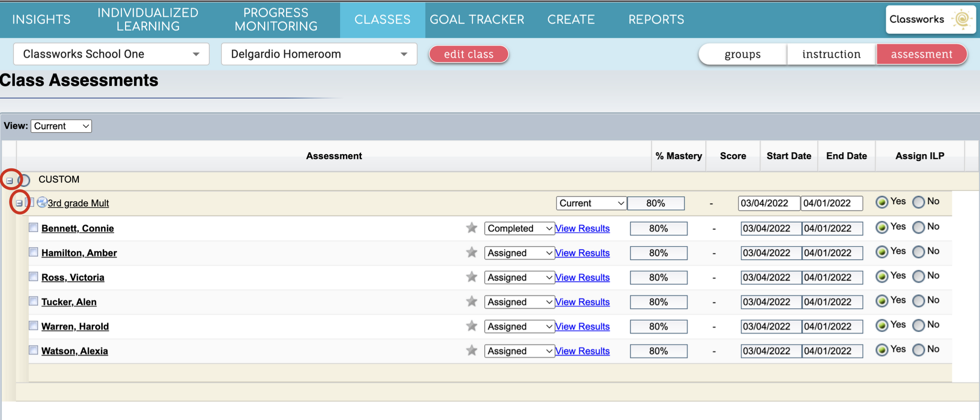980x420 pixels.
Task: Open the status dropdown for Tucker, Alen
Action: coord(519,302)
